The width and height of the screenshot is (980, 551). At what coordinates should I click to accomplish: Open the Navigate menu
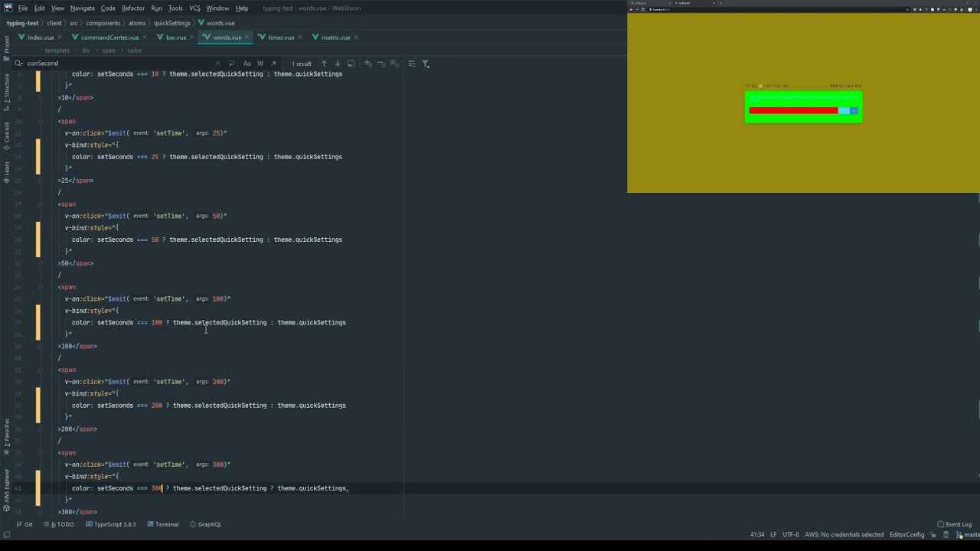82,8
